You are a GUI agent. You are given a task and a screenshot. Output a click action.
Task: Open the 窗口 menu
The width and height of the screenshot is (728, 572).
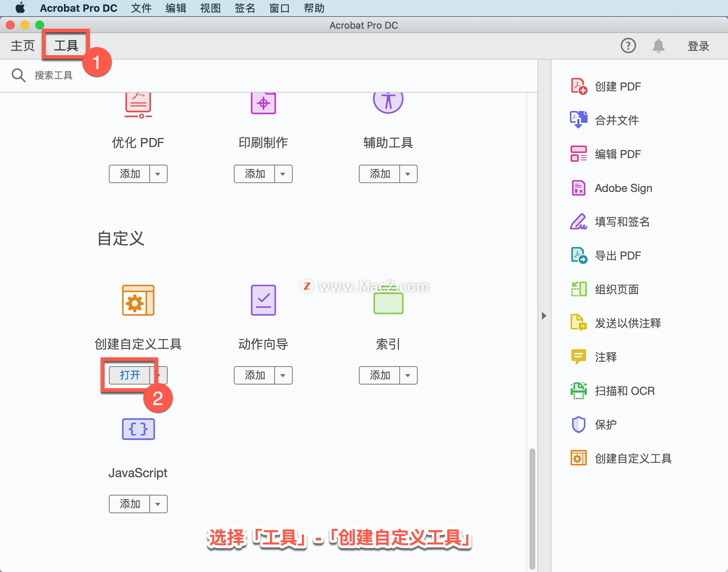(x=279, y=8)
